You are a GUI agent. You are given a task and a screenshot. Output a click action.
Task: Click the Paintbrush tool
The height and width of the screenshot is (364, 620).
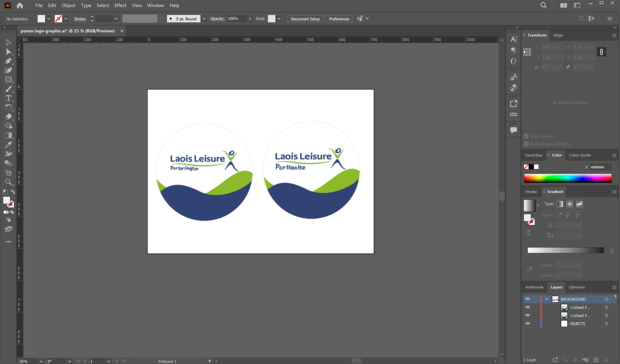point(8,89)
